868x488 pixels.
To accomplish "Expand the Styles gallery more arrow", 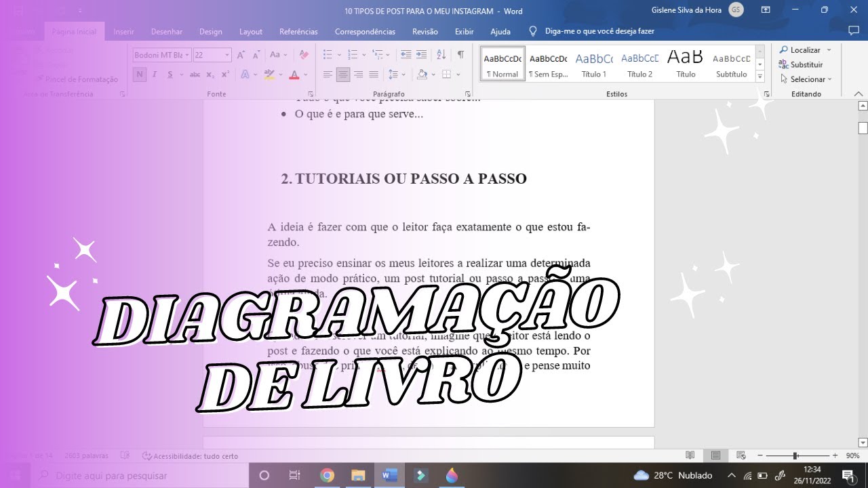I will pos(760,77).
